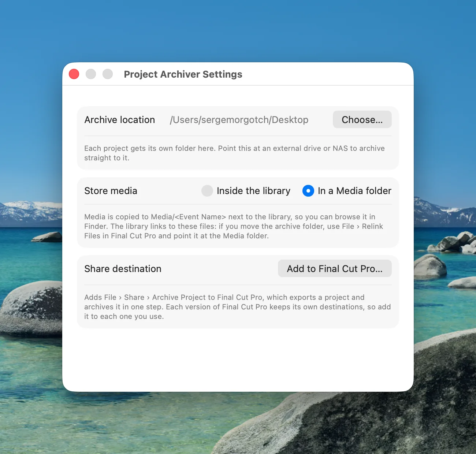
Task: Open the Add to Final Cut Pro... dialog
Action: [x=335, y=269]
